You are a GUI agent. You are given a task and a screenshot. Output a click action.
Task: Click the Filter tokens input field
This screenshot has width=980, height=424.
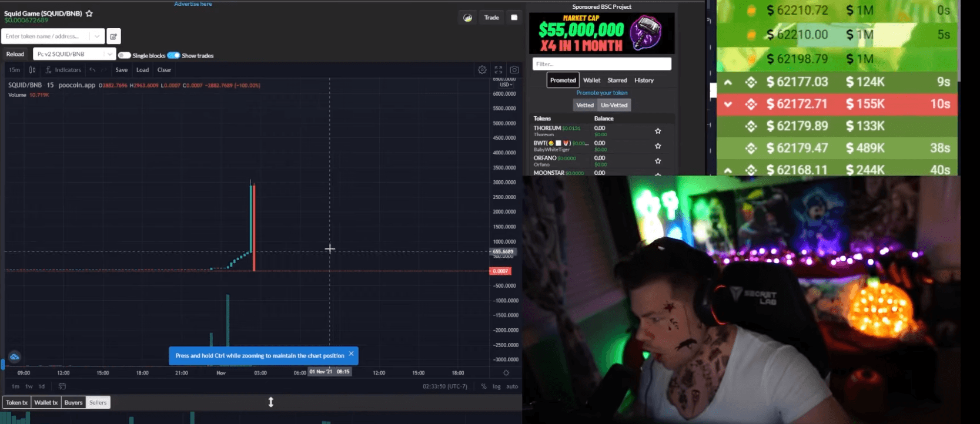tap(602, 64)
